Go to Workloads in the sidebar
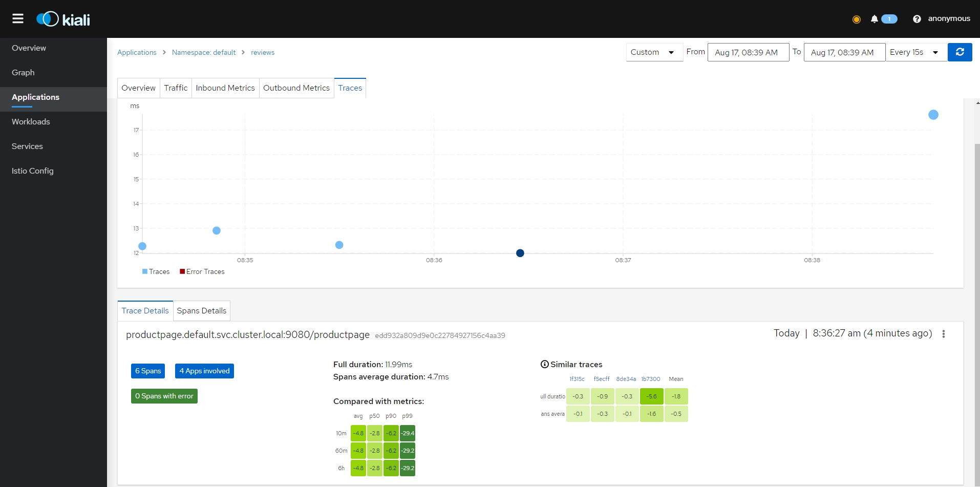The width and height of the screenshot is (980, 487). tap(31, 122)
